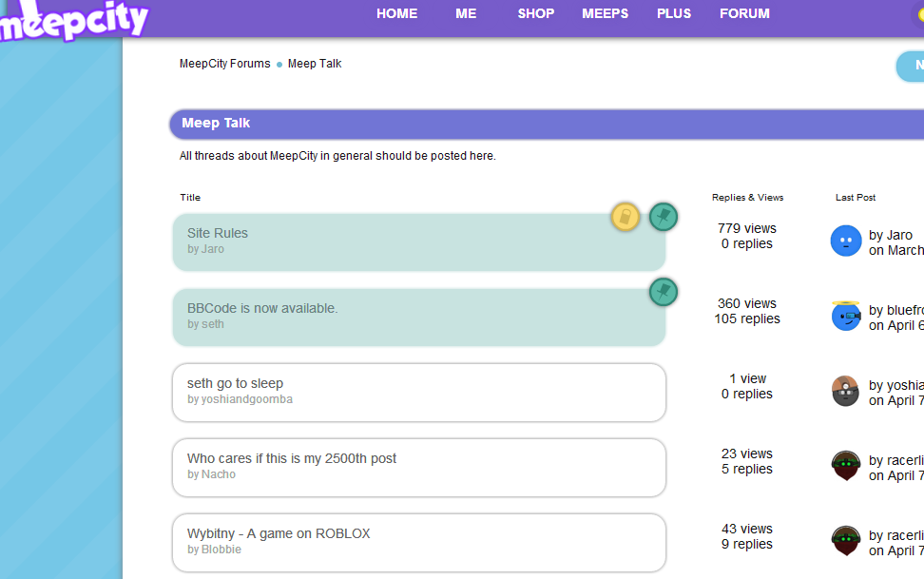Viewport: 924px width, 579px height.
Task: Open the 'seth go to sleep' thread
Action: click(235, 383)
